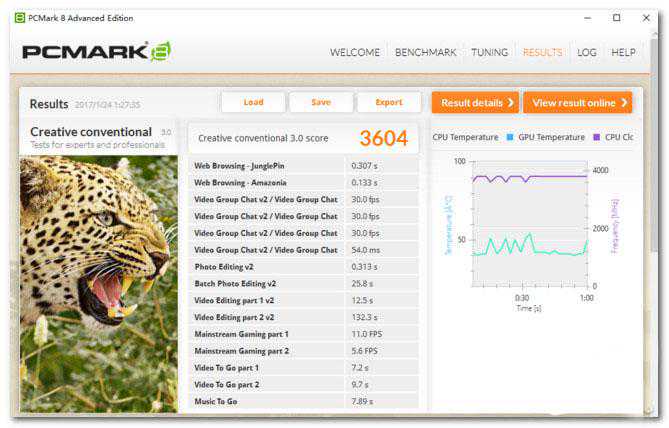The image size is (669, 428).
Task: Maximize the PCMark 8 window
Action: click(x=617, y=18)
